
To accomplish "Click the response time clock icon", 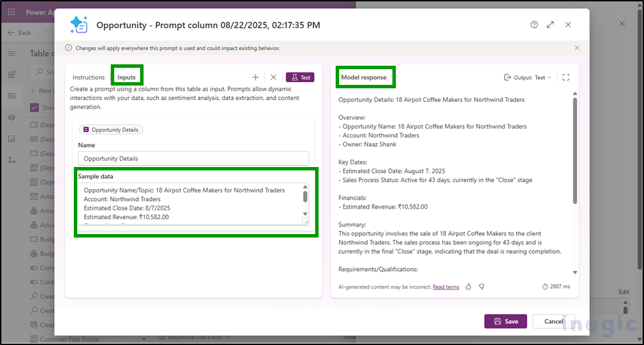I will click(x=545, y=287).
